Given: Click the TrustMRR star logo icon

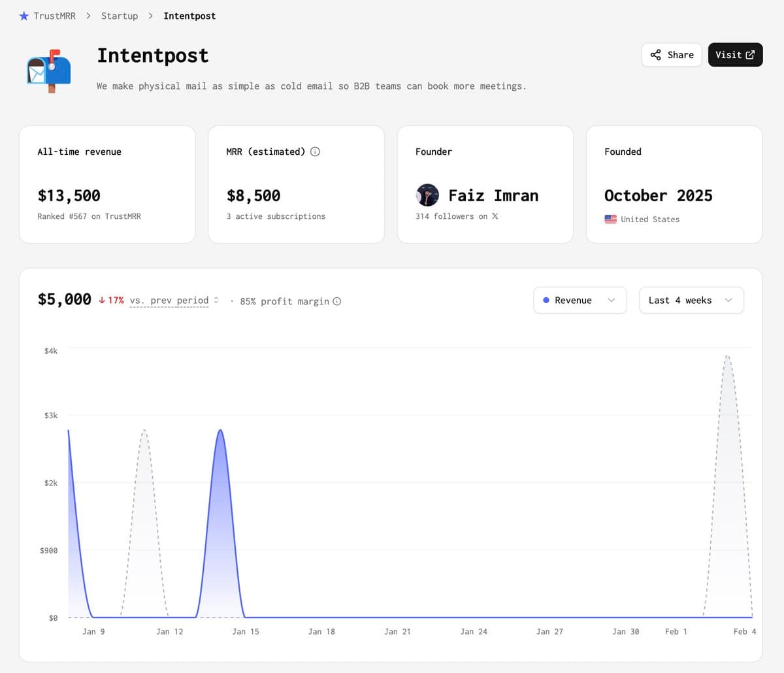Looking at the screenshot, I should pos(24,16).
